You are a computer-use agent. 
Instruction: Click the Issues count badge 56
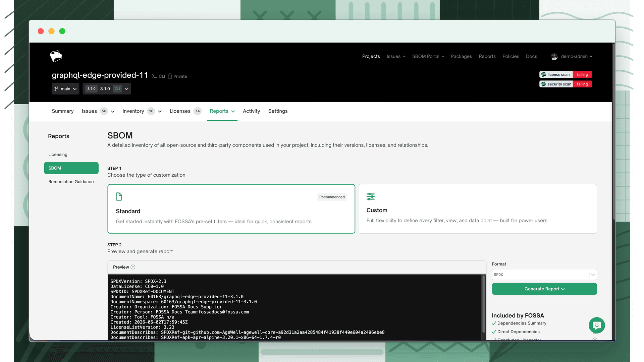104,111
